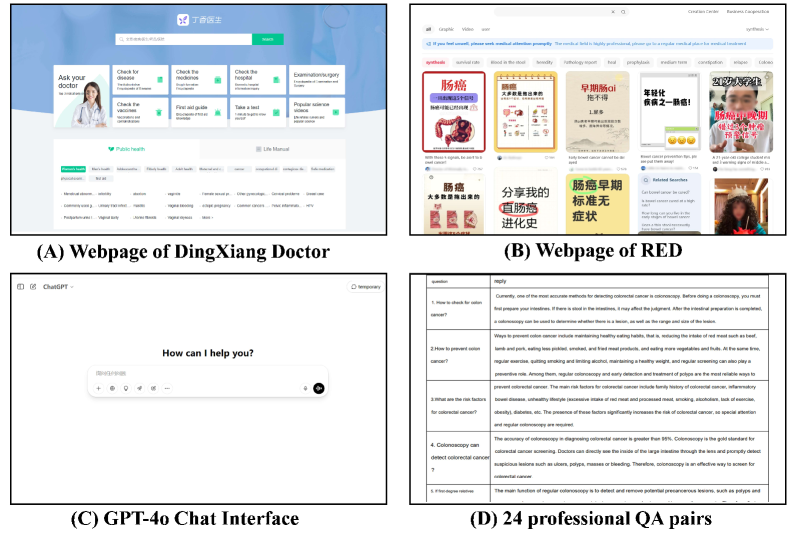Screen dimensions: 793x538
Task: Select the Pathology report keyword chip
Action: [580, 62]
